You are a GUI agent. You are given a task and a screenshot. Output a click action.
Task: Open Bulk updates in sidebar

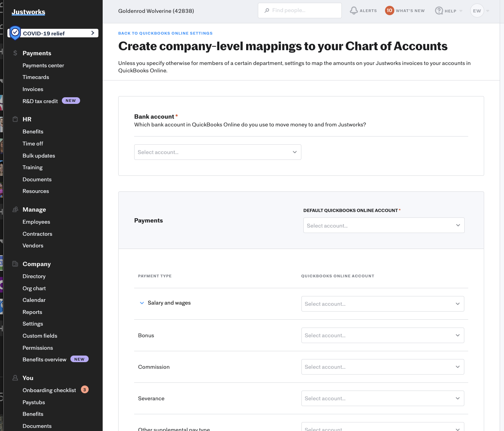39,156
